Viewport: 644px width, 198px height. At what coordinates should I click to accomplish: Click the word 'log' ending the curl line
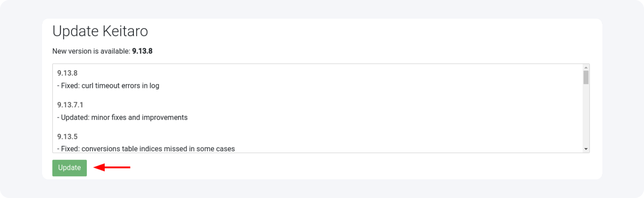154,86
